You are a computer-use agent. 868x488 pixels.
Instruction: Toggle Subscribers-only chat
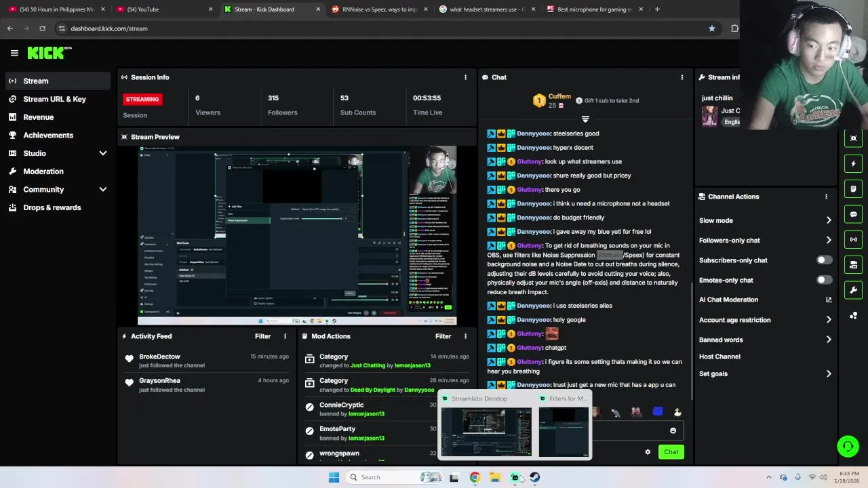[824, 260]
